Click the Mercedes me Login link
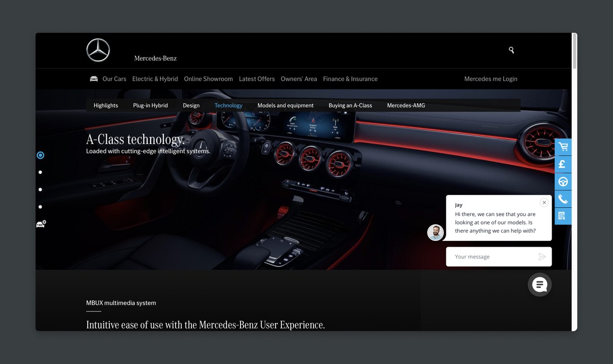613x364 pixels. [x=490, y=79]
